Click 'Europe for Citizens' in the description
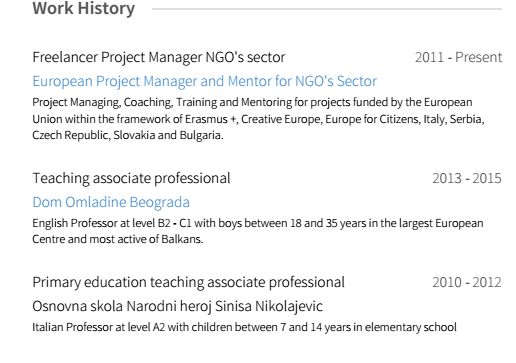This screenshot has height=363, width=516. (372, 119)
